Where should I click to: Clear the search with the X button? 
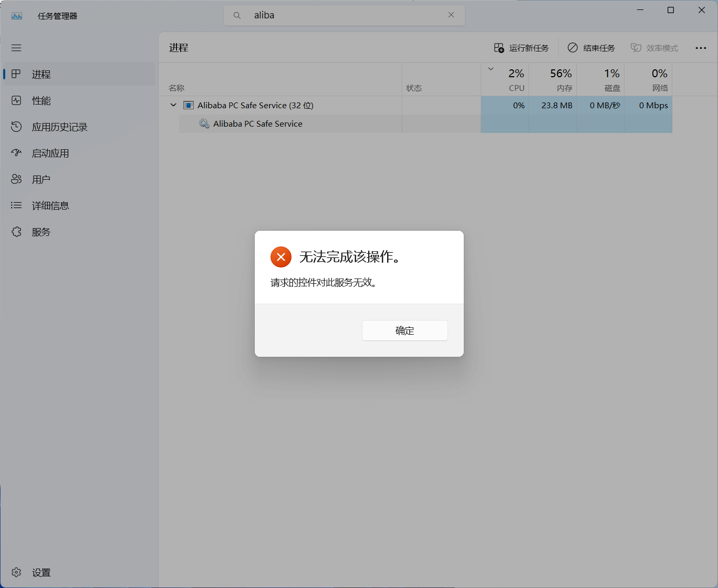point(451,15)
